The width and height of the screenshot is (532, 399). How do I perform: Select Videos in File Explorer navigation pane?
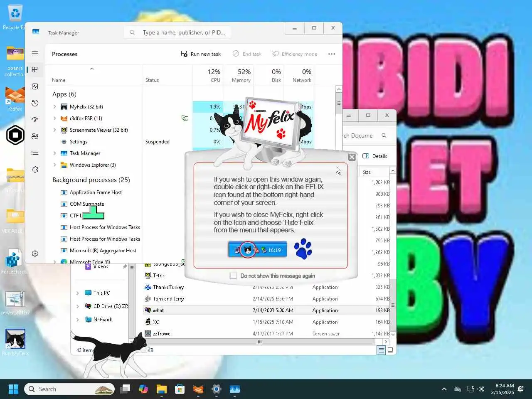(x=100, y=266)
